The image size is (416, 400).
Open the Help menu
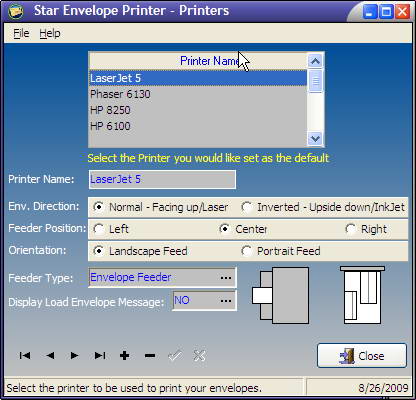tap(50, 33)
